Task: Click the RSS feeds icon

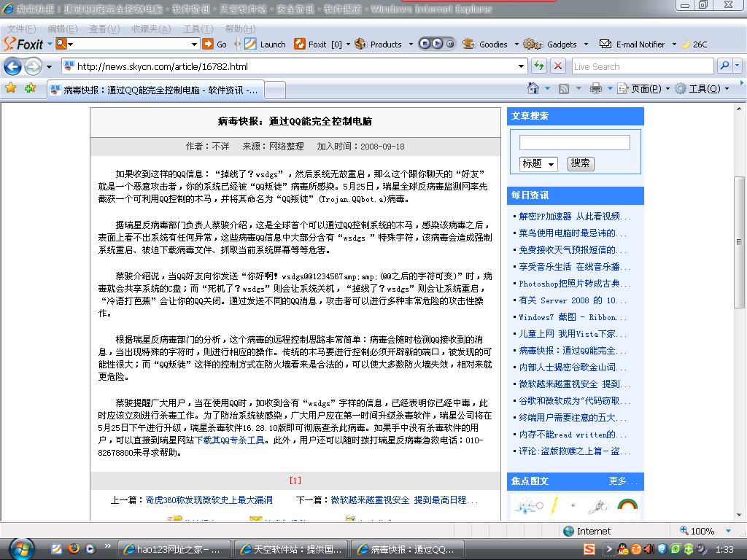Action: coord(564,88)
